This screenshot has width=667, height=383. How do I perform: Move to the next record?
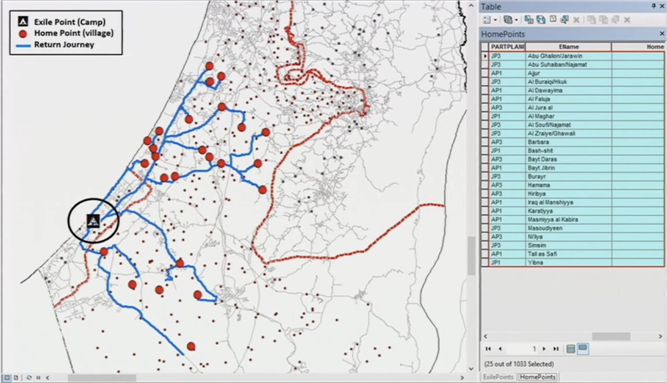point(544,349)
